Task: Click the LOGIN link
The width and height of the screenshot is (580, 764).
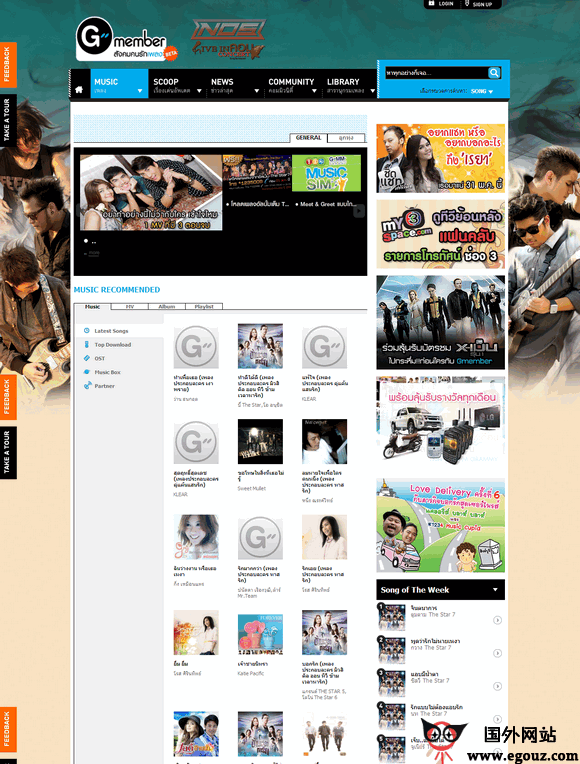Action: click(x=441, y=3)
